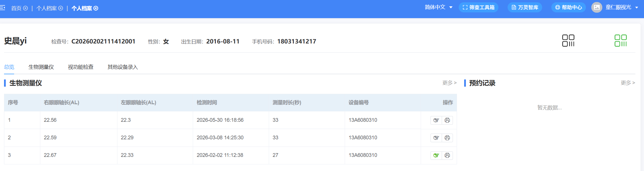Open the 万灵智库 button
This screenshot has width=644, height=171.
pyautogui.click(x=525, y=7)
